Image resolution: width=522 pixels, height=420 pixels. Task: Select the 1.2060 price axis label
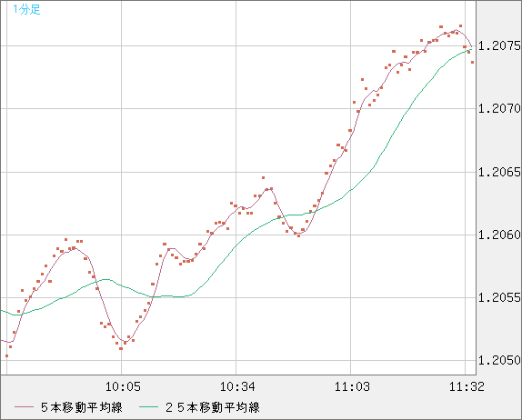pyautogui.click(x=499, y=235)
